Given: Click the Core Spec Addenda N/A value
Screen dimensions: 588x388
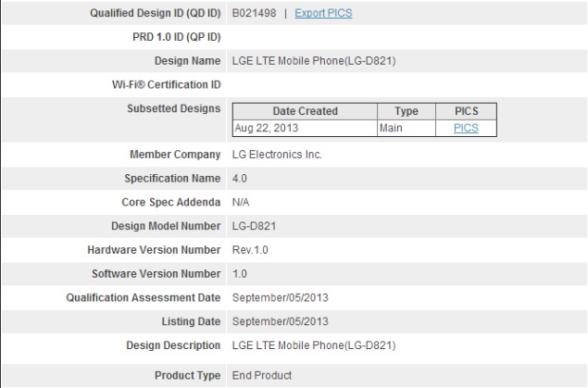Looking at the screenshot, I should click(239, 201).
